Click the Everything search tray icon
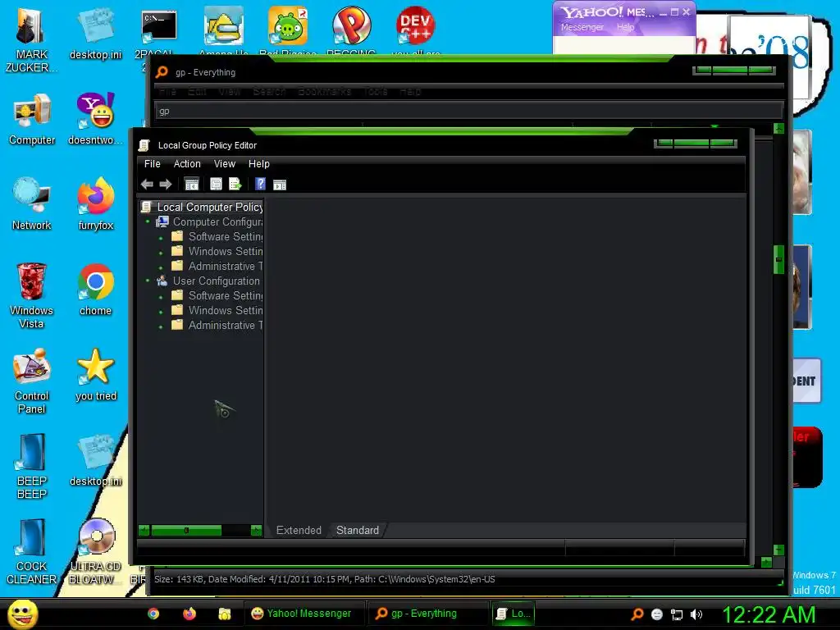Image resolution: width=840 pixels, height=630 pixels. 637,614
